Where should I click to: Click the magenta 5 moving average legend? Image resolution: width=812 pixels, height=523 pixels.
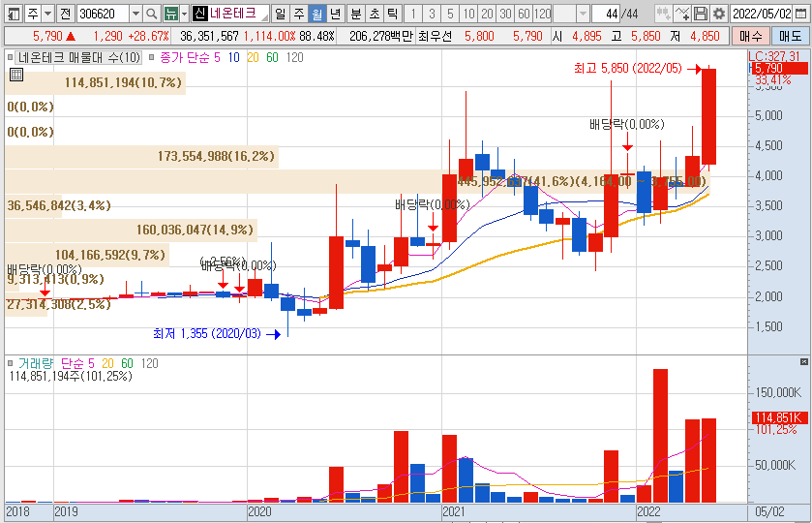tap(217, 57)
